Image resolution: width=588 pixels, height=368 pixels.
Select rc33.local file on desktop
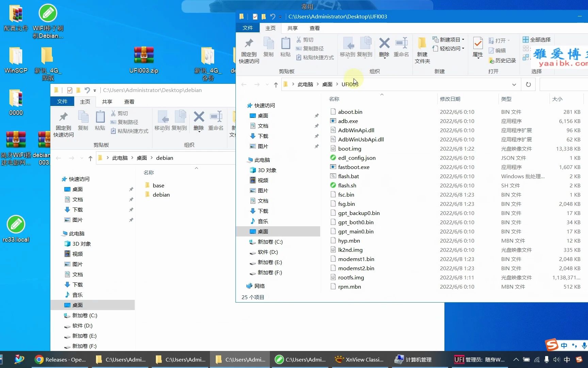click(x=16, y=229)
